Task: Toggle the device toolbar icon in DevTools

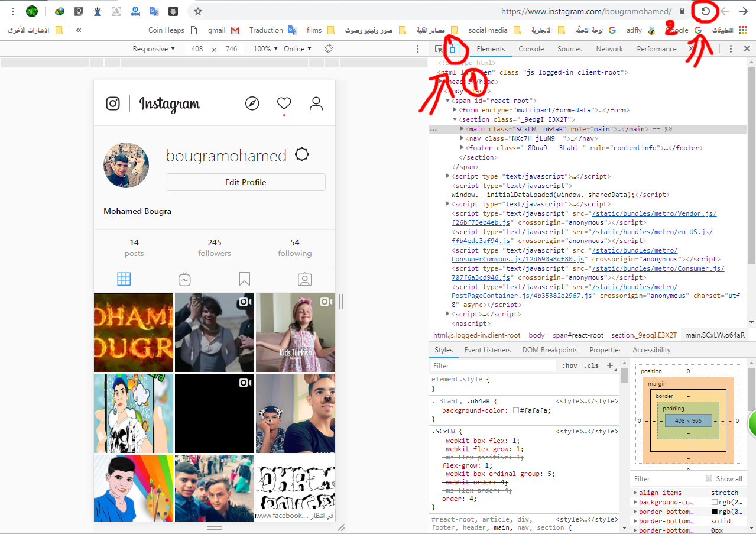Action: (x=455, y=49)
